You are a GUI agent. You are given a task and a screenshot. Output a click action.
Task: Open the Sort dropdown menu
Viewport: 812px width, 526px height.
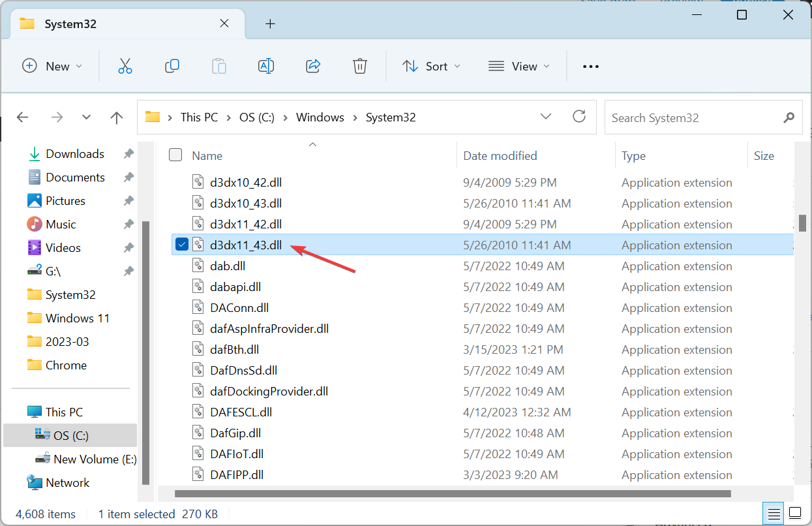(x=431, y=66)
